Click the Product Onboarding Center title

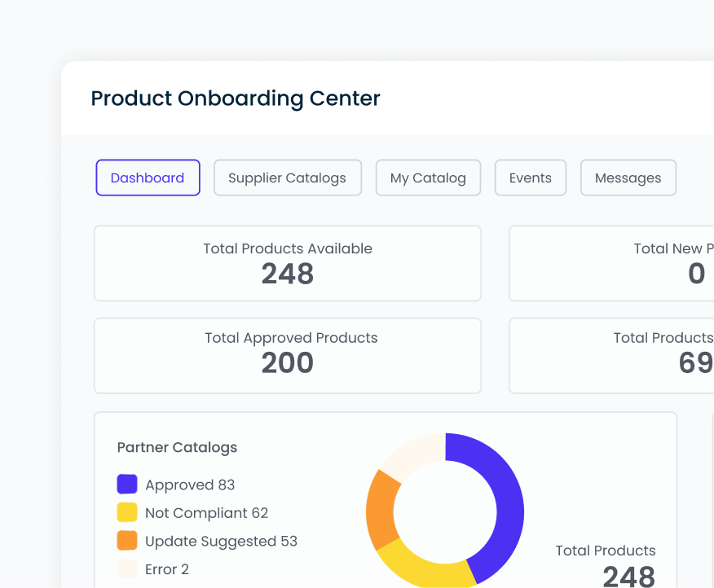[236, 99]
